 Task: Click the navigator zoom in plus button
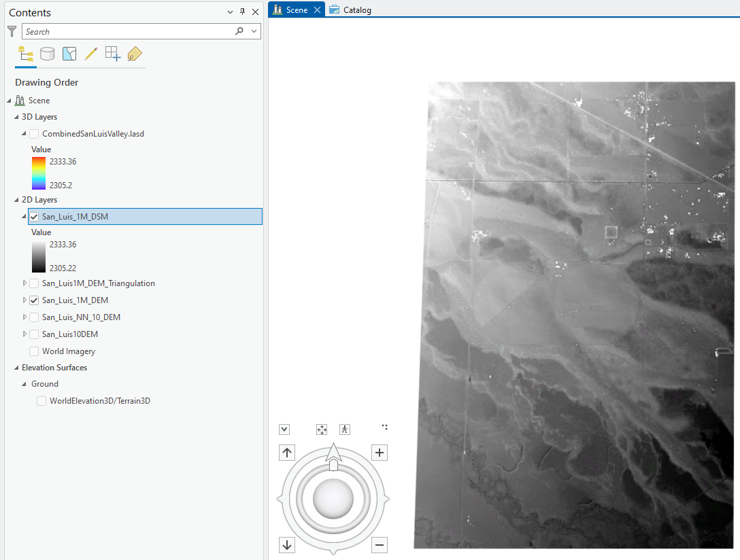[x=380, y=453]
